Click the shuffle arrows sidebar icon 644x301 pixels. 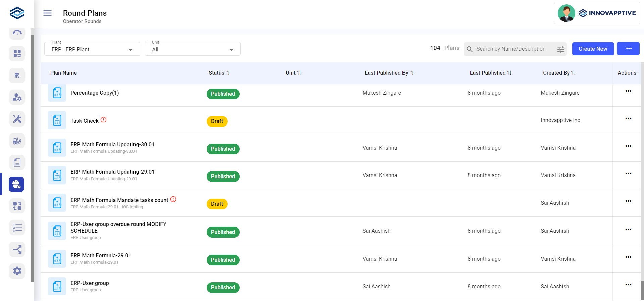click(17, 249)
